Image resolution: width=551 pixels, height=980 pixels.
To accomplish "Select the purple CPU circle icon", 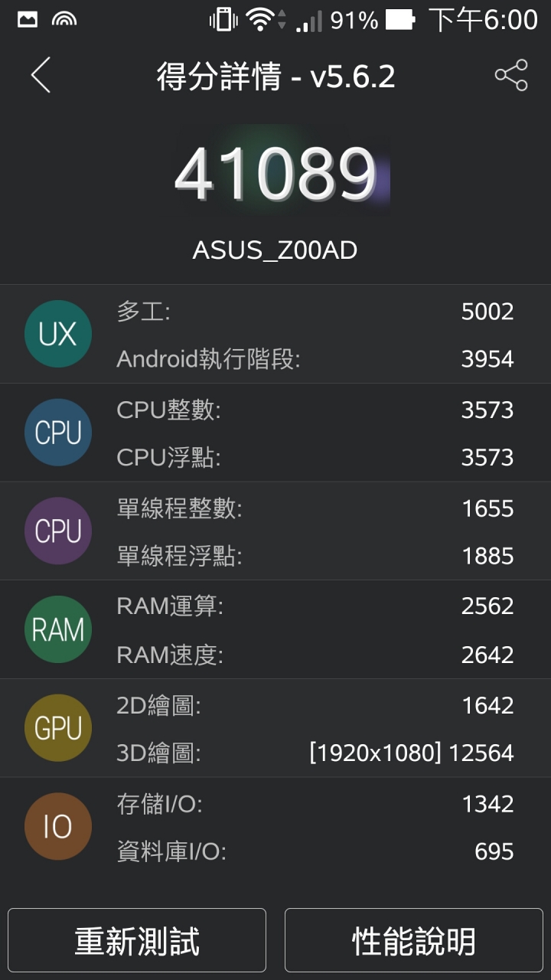I will [x=58, y=531].
